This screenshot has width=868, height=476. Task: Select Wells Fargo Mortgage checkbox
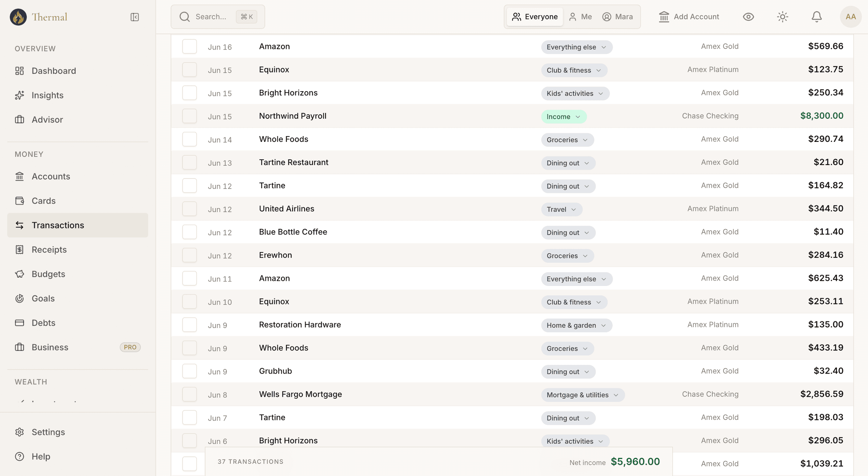click(x=190, y=394)
